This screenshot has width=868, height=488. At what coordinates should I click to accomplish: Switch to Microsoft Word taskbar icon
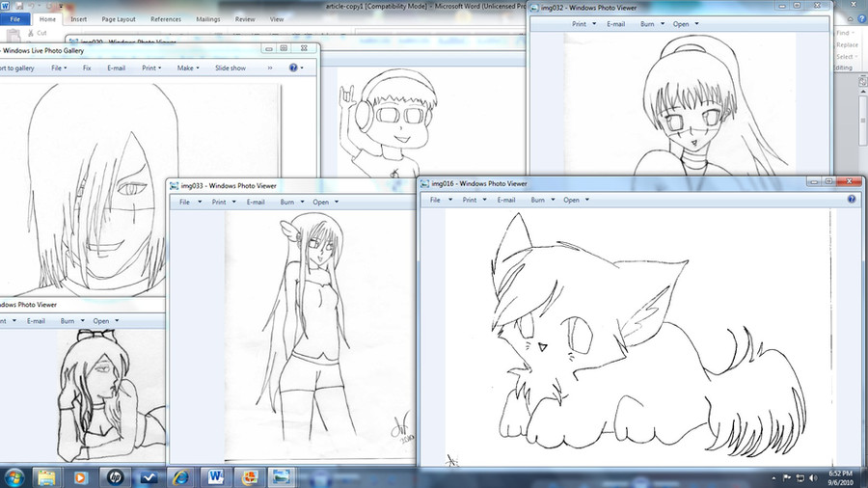(215, 477)
